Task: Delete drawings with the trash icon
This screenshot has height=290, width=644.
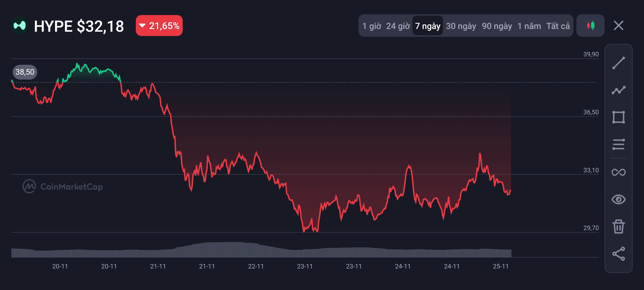Action: click(x=619, y=227)
